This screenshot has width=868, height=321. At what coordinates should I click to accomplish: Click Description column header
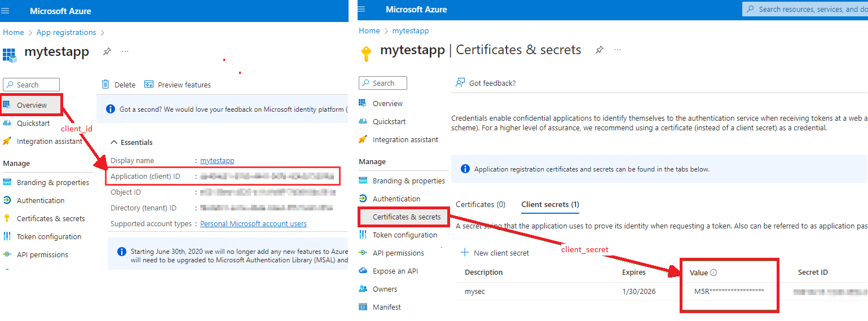484,272
